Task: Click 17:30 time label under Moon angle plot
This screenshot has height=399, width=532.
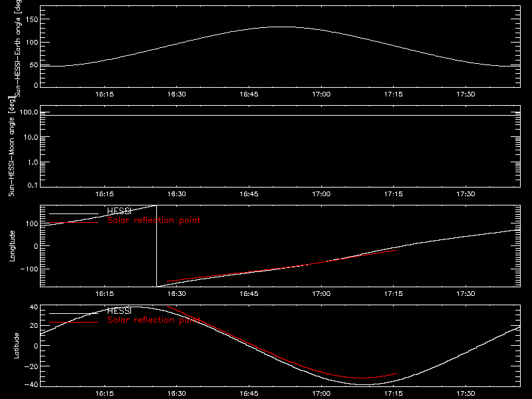Action: click(x=465, y=194)
